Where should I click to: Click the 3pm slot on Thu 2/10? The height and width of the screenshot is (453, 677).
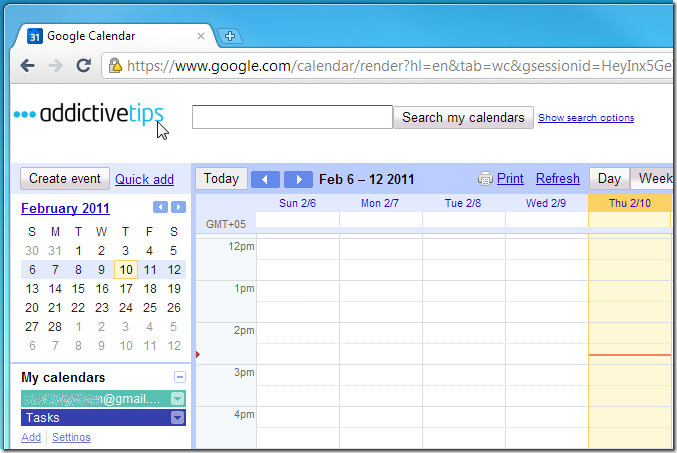[x=630, y=385]
